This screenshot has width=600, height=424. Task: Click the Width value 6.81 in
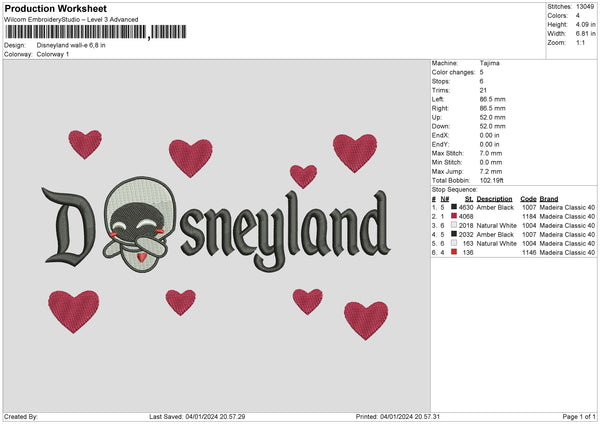tap(585, 34)
